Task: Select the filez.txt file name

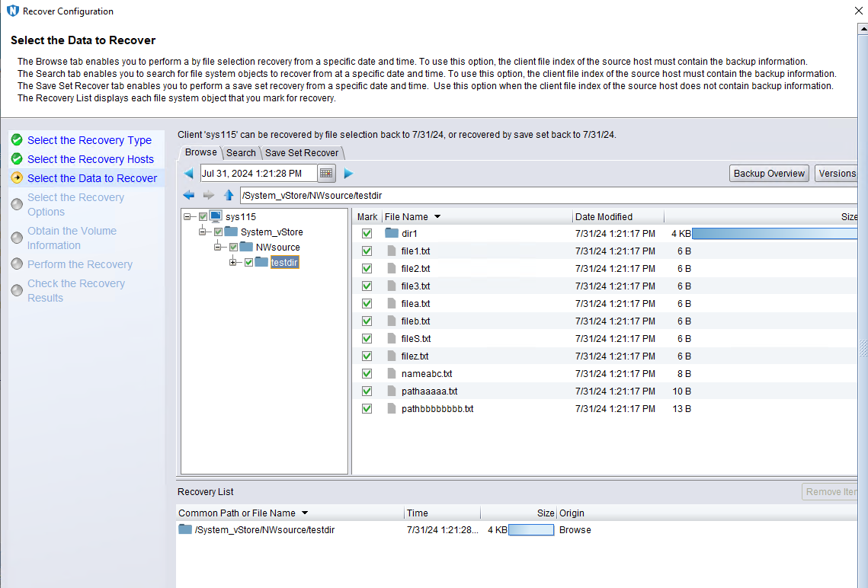Action: click(415, 356)
